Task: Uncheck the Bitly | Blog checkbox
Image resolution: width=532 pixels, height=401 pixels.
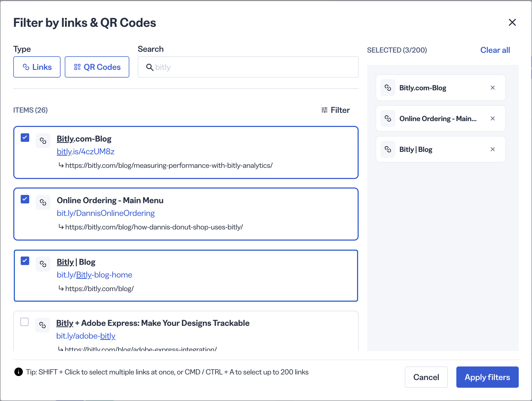Action: [x=25, y=261]
